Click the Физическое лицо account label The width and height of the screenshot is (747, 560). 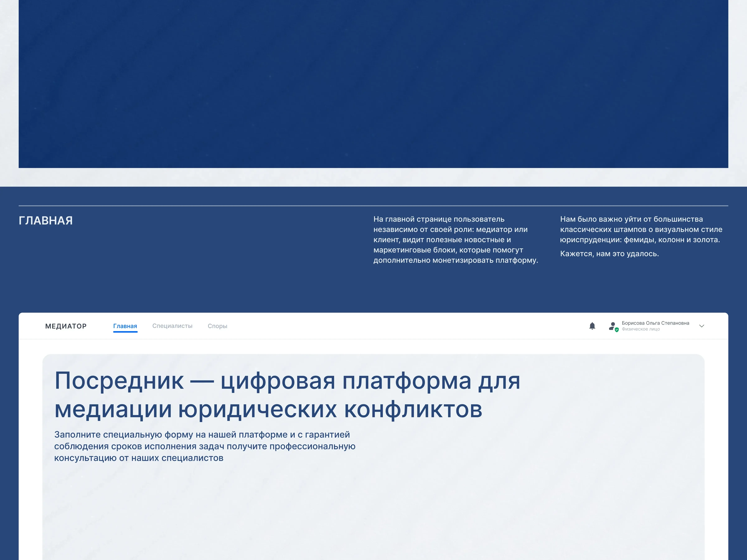641,329
